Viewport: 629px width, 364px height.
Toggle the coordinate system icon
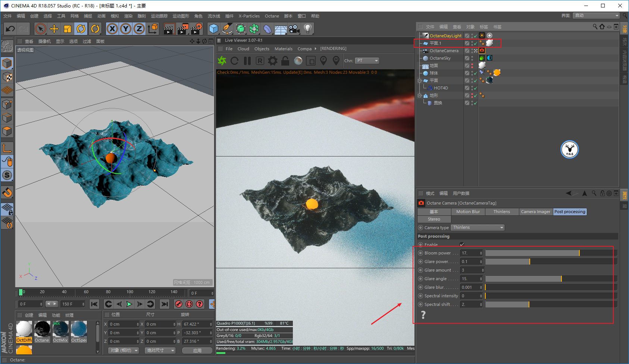pos(153,29)
